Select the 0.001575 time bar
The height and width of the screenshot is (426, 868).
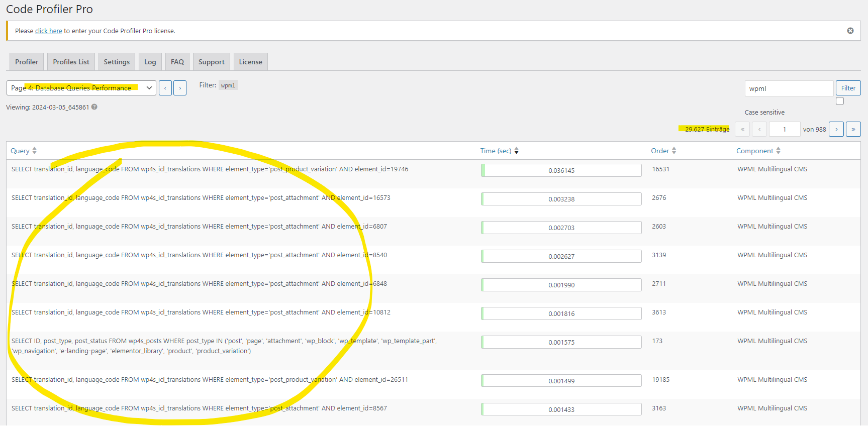click(x=561, y=342)
